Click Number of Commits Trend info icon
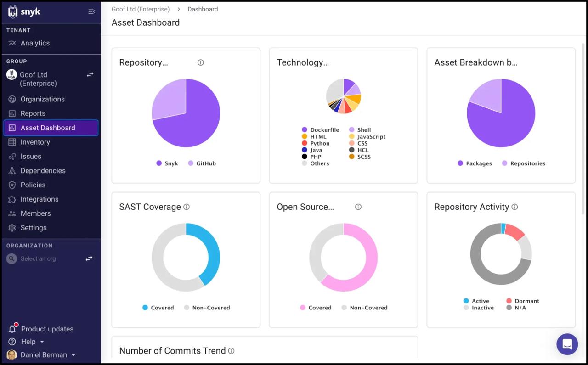 coord(232,351)
